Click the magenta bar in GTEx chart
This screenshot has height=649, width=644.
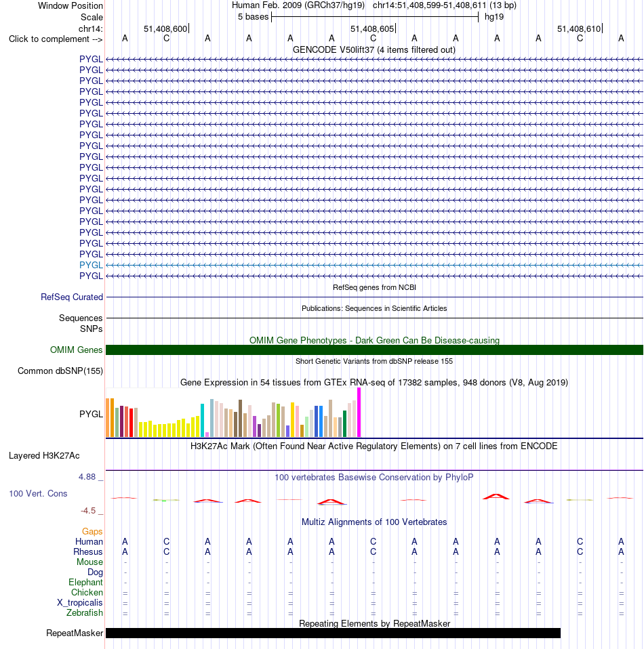pyautogui.click(x=359, y=413)
